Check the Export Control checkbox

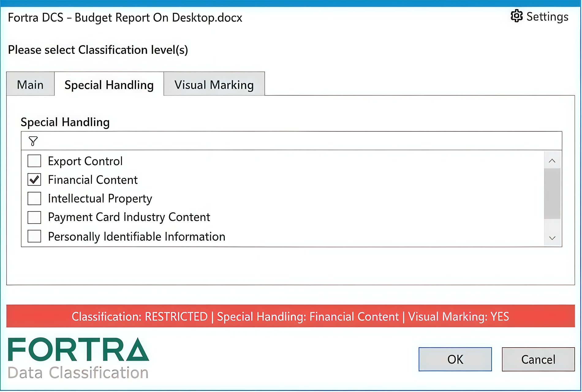point(34,161)
